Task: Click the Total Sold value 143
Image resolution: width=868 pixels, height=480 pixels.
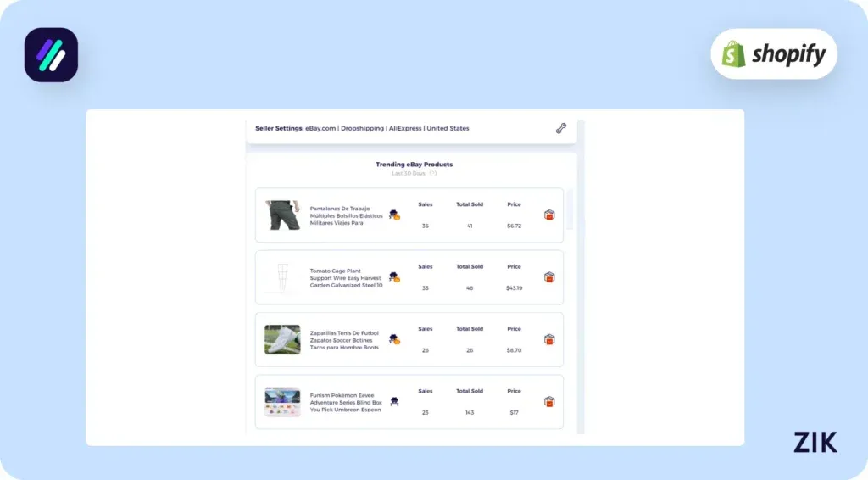Action: (x=470, y=412)
